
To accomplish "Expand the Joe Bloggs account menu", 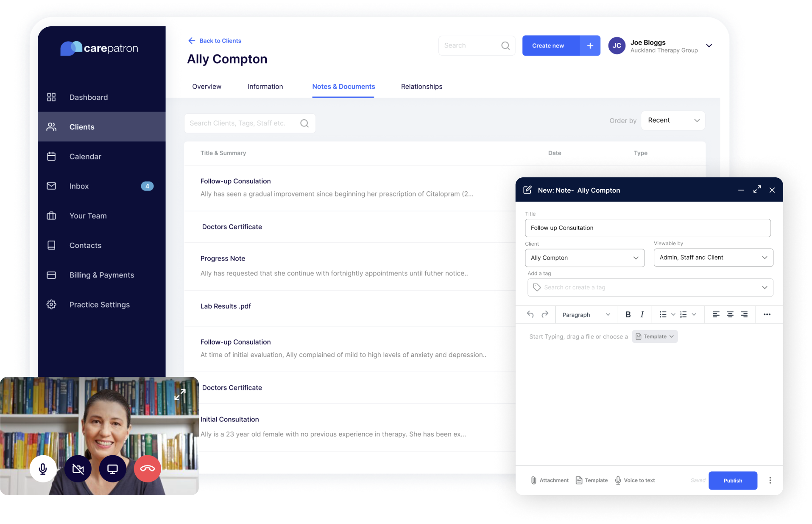I will pyautogui.click(x=709, y=45).
